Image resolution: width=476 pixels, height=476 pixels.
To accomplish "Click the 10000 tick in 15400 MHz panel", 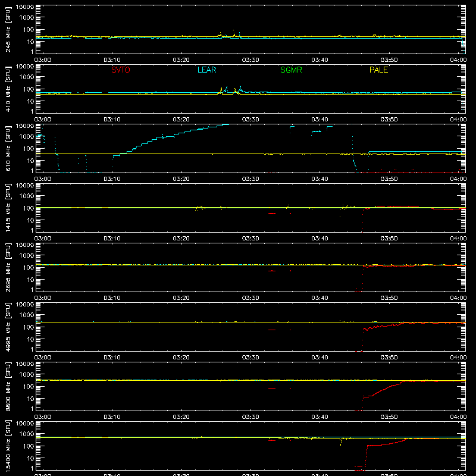I will pos(25,424).
